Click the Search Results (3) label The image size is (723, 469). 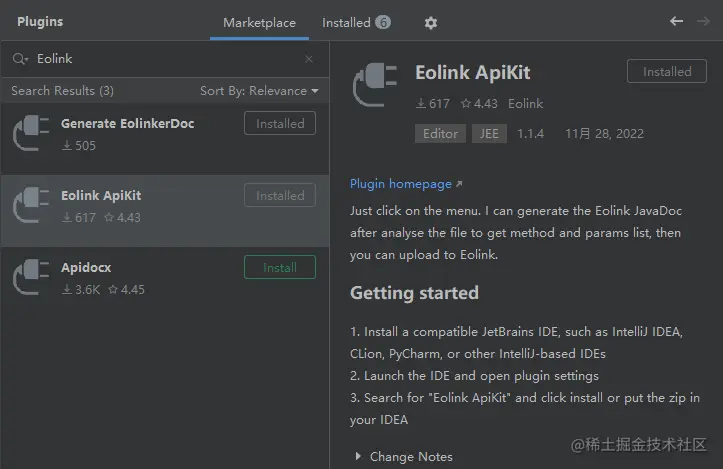(62, 91)
